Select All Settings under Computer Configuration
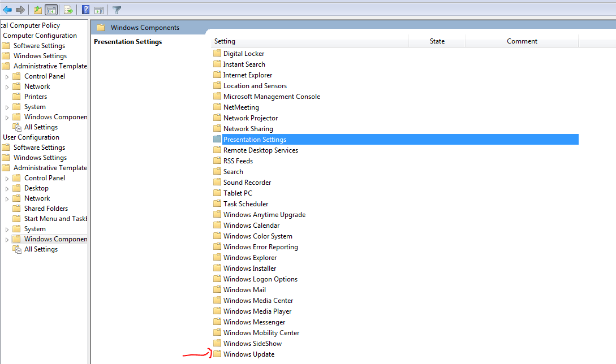Screen dimensions: 616x364 (x=41, y=127)
